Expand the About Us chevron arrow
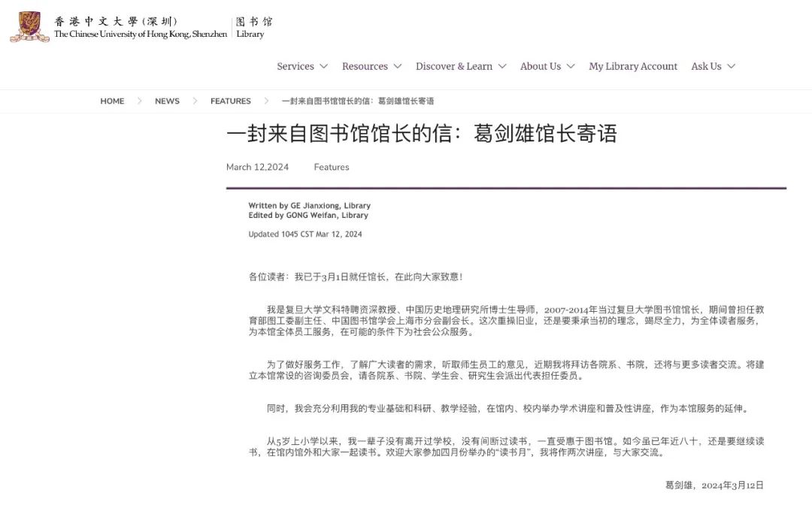Viewport: 812px width, 505px height. tap(571, 66)
